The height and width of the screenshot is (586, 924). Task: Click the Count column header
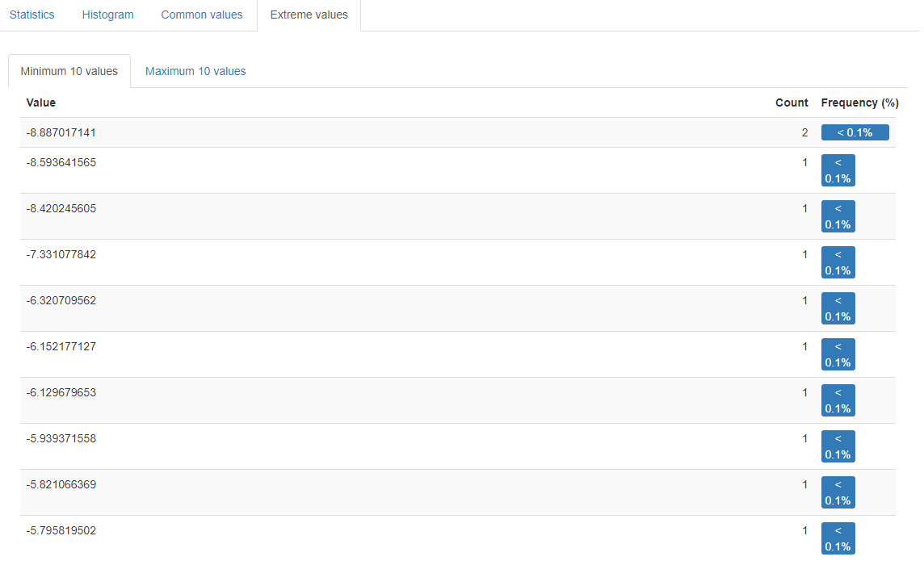(x=792, y=103)
